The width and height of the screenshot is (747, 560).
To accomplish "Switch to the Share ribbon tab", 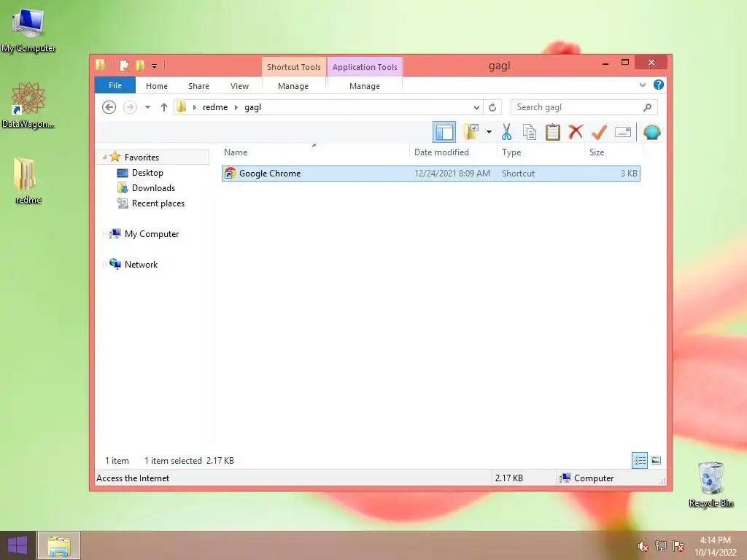I will tap(198, 86).
